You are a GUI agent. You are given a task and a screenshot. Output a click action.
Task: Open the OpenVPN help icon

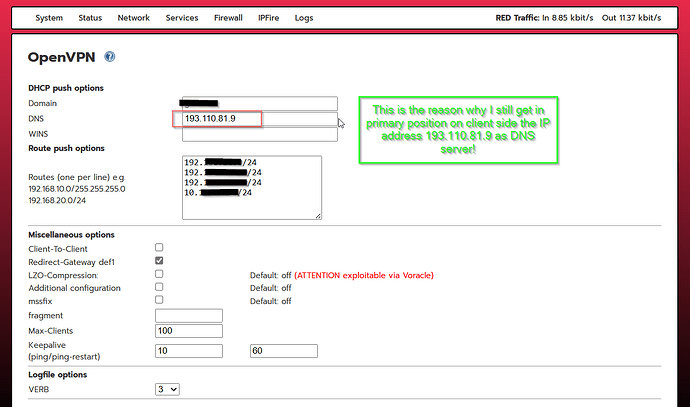110,57
